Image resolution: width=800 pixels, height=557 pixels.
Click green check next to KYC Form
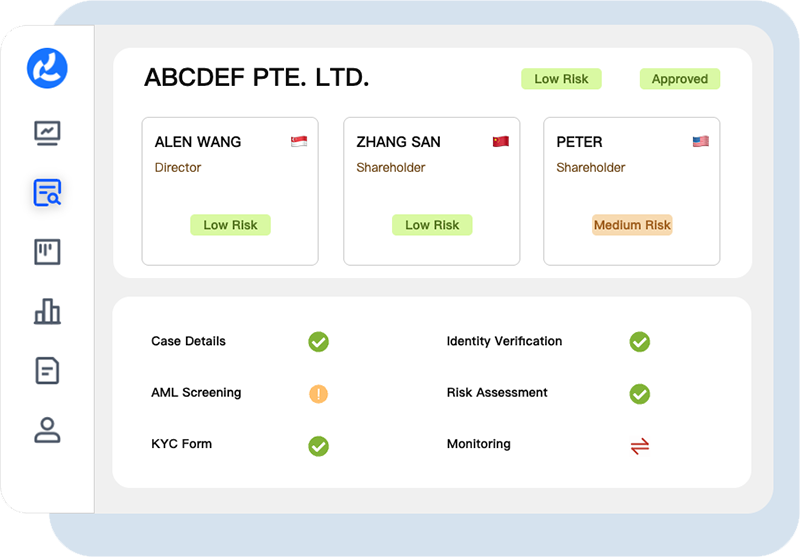318,446
